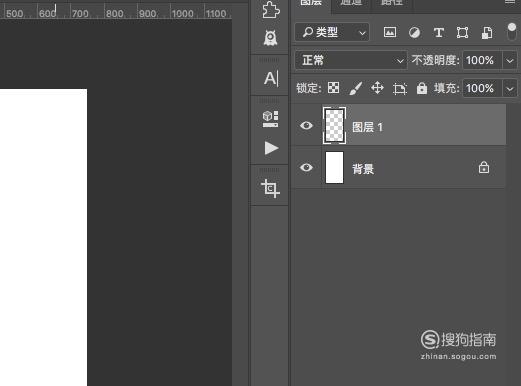Select the 图层 1 layer thumbnail

point(334,126)
